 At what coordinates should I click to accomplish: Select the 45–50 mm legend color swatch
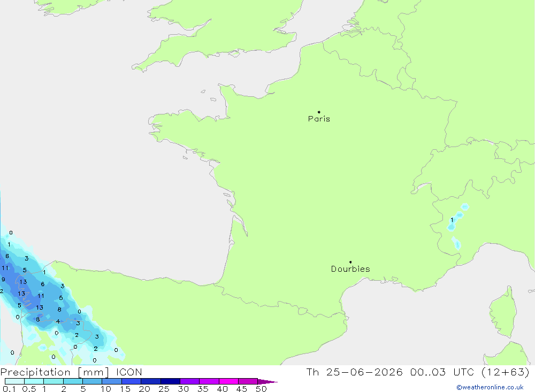[248, 381]
